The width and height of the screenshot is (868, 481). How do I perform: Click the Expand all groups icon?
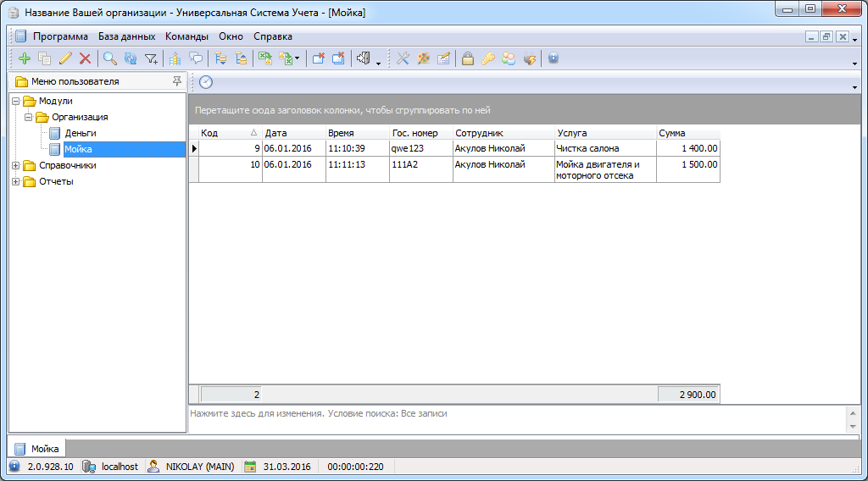pos(220,58)
